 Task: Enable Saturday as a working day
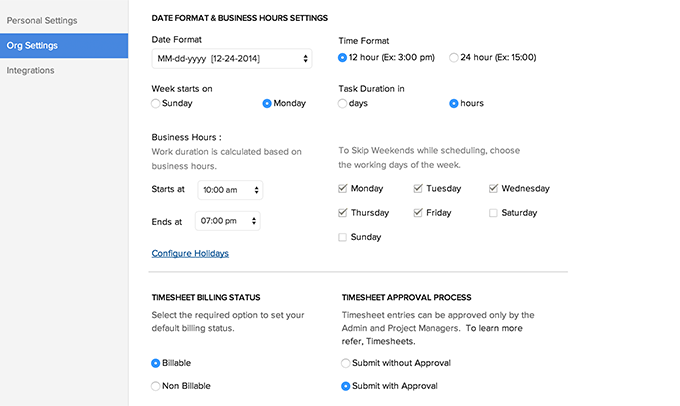(494, 213)
